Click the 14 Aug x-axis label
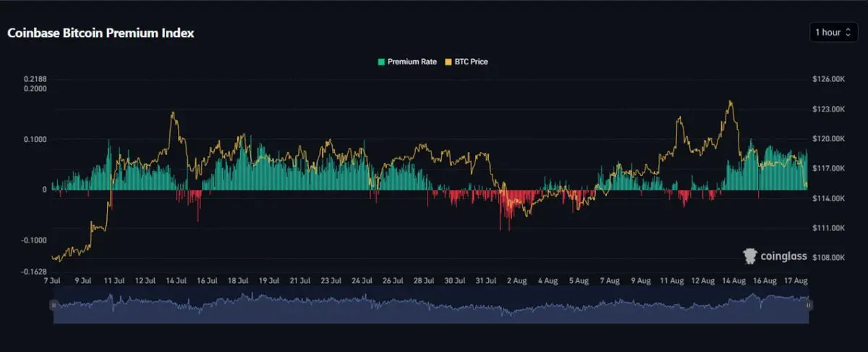The height and width of the screenshot is (352, 868). tap(734, 280)
